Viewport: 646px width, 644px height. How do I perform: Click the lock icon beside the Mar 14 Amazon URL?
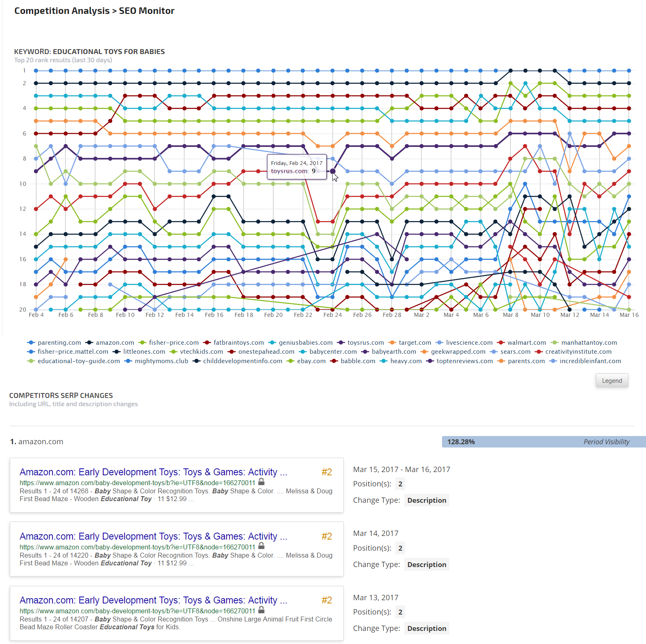[261, 546]
